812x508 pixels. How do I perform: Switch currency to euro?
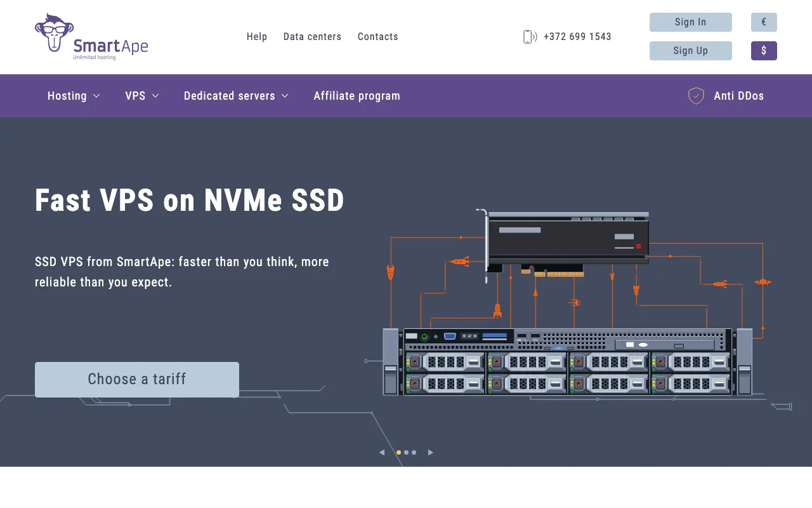click(x=764, y=22)
